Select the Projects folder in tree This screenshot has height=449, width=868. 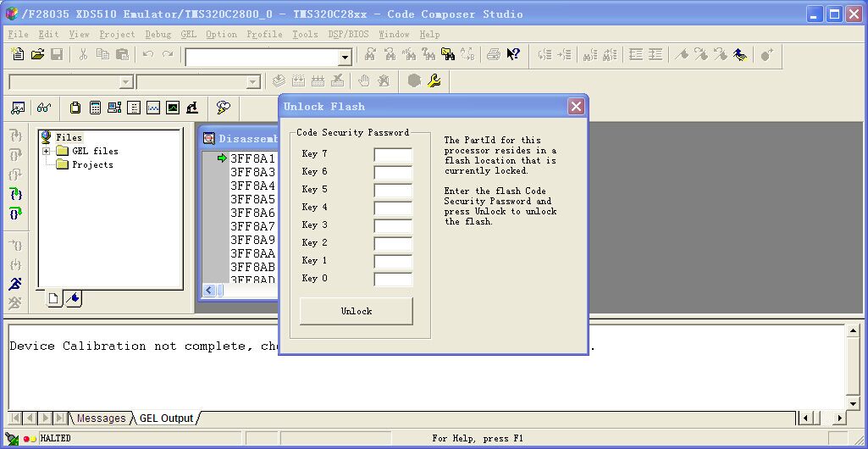92,165
